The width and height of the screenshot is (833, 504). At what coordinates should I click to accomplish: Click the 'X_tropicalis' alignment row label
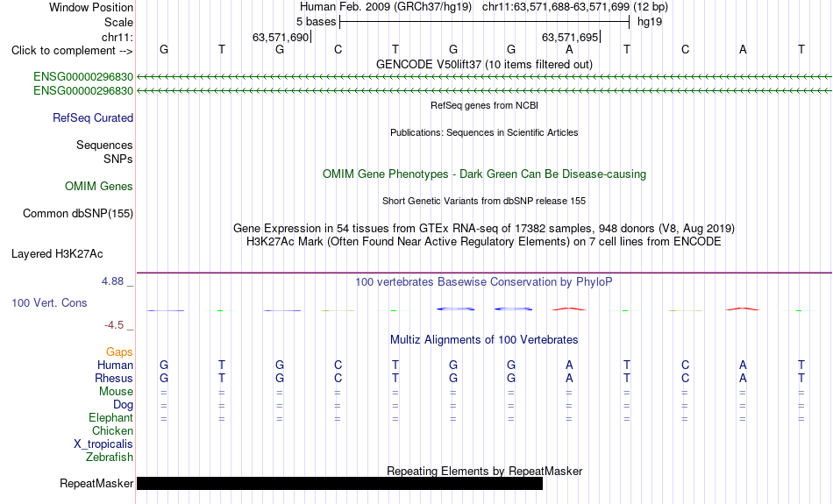[103, 444]
